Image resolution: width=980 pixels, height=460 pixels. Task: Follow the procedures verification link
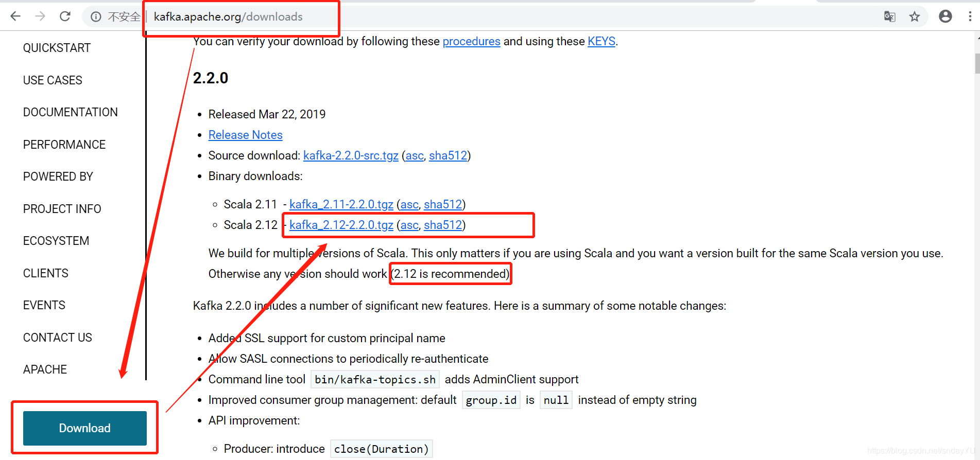coord(471,41)
